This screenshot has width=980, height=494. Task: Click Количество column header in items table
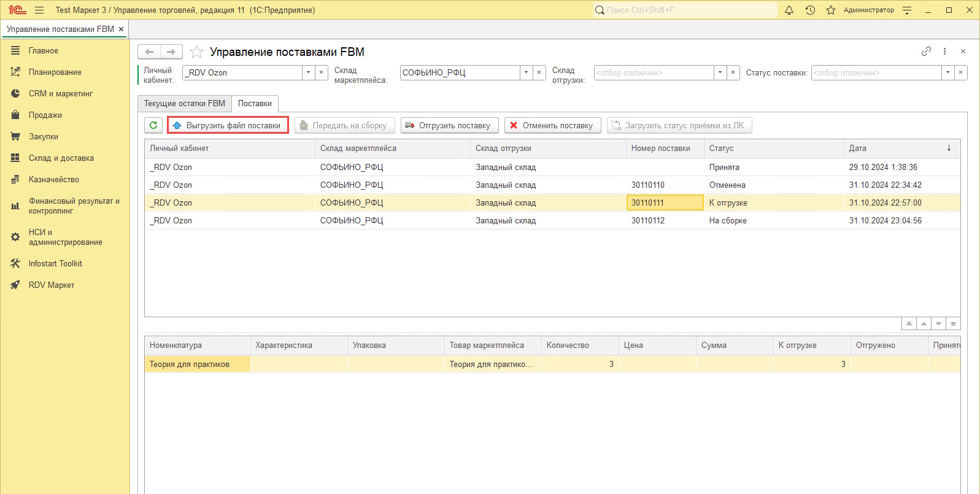[580, 345]
